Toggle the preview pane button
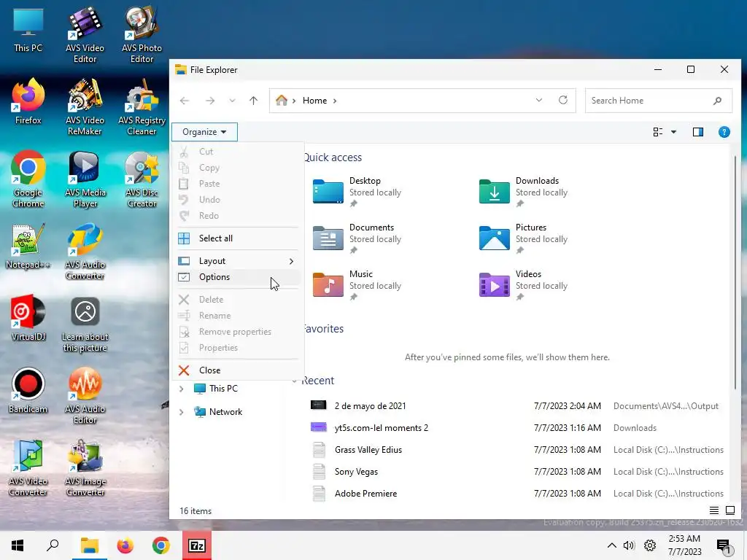Image resolution: width=747 pixels, height=560 pixels. 698,132
